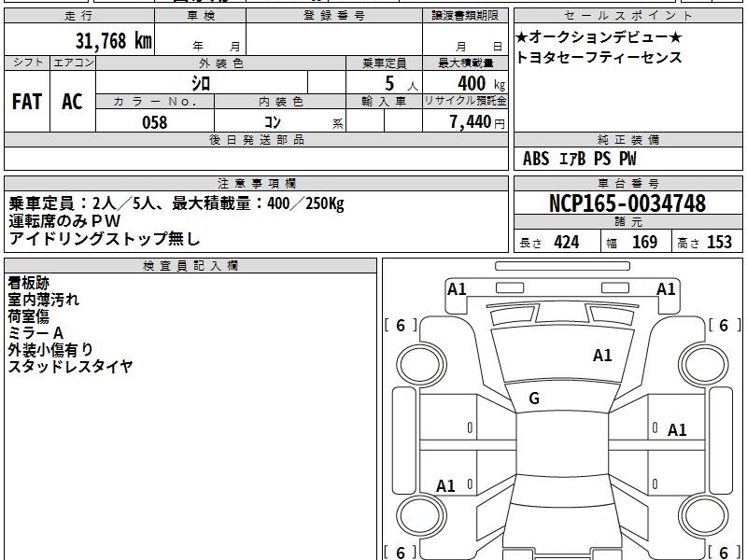Select the FAT transmission value
This screenshot has width=747, height=560.
click(x=27, y=102)
